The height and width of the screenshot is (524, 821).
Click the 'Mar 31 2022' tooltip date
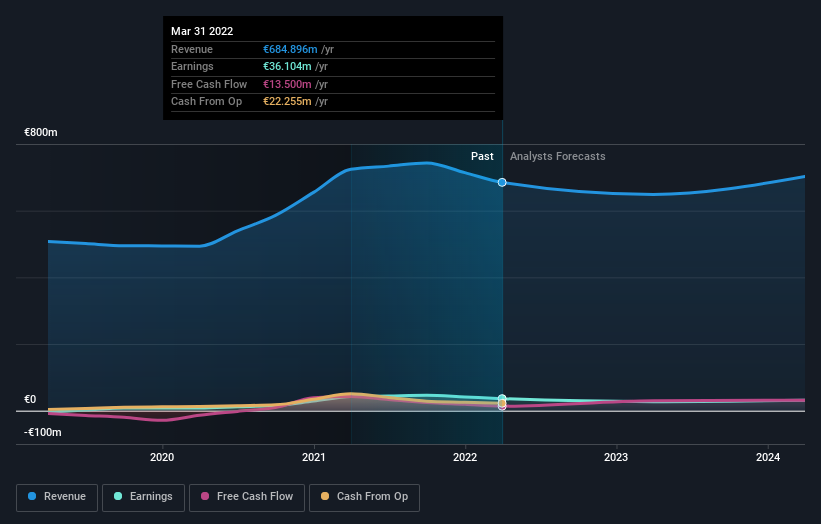pyautogui.click(x=202, y=31)
